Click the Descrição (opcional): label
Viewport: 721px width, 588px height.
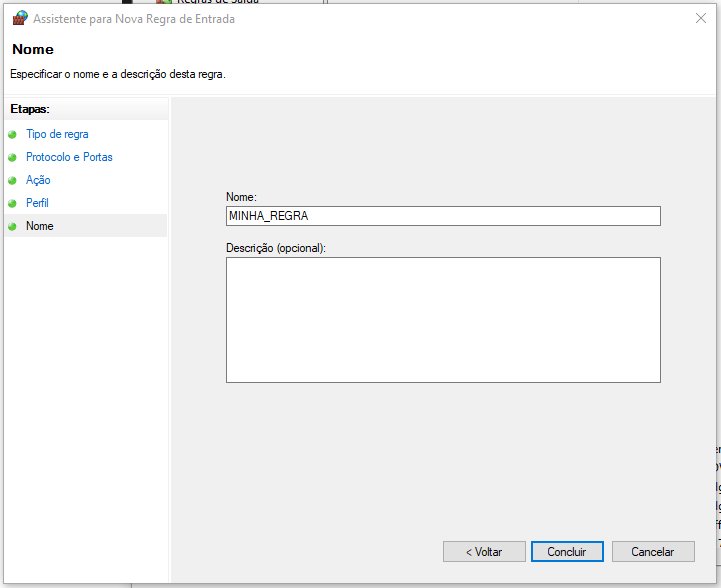tap(276, 248)
